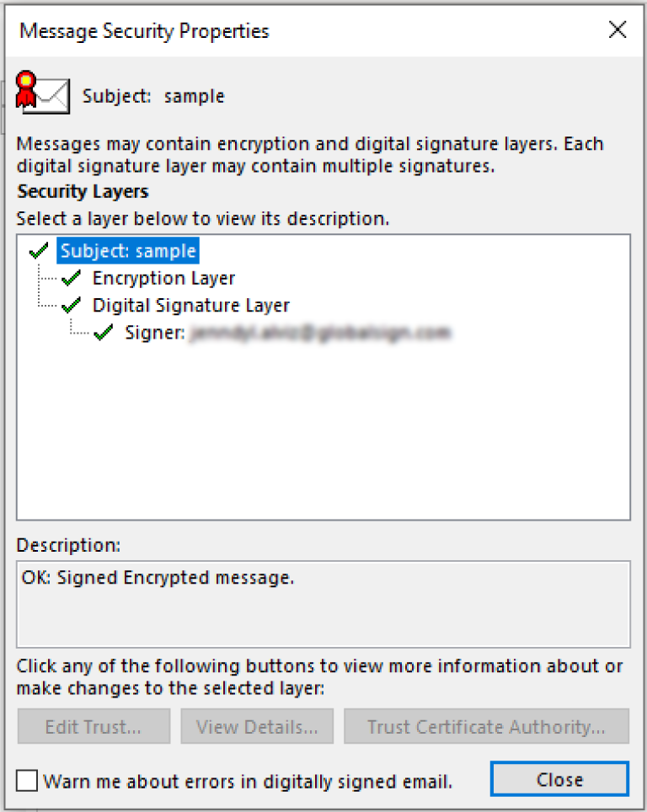The image size is (647, 812).
Task: Click the checkmark on the highlighted root layer
Action: [38, 250]
